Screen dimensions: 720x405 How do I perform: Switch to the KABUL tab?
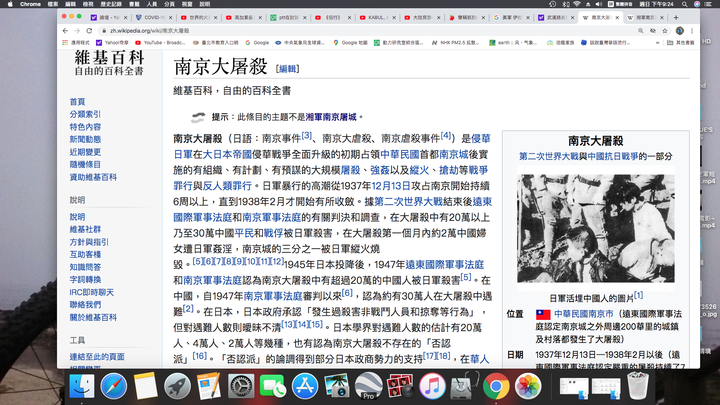coord(377,17)
